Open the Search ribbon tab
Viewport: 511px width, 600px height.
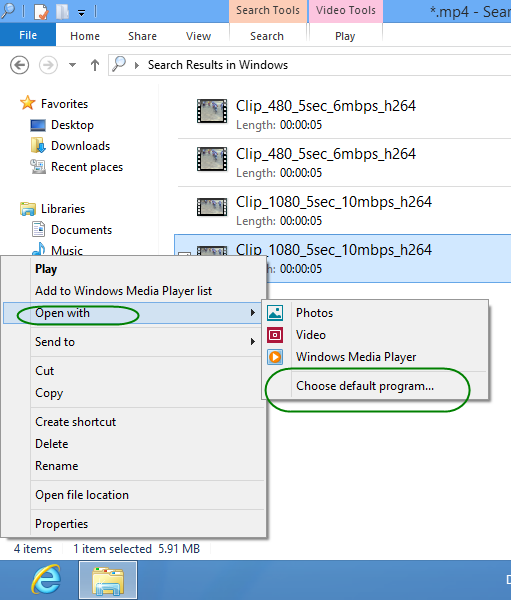[x=267, y=36]
